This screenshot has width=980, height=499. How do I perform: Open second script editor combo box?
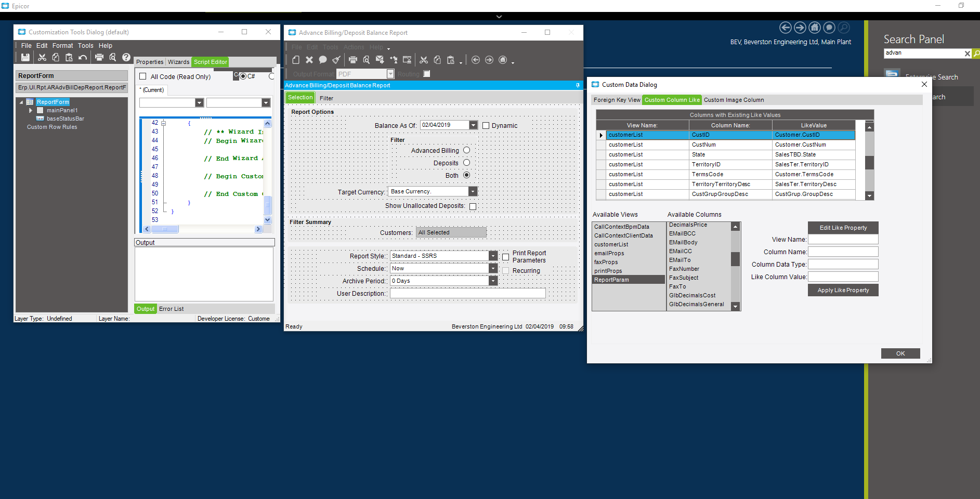click(x=266, y=103)
